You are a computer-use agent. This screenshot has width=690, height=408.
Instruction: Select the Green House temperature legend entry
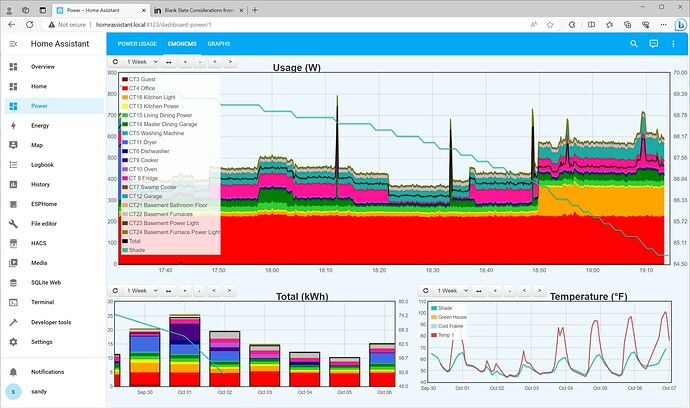(452, 317)
